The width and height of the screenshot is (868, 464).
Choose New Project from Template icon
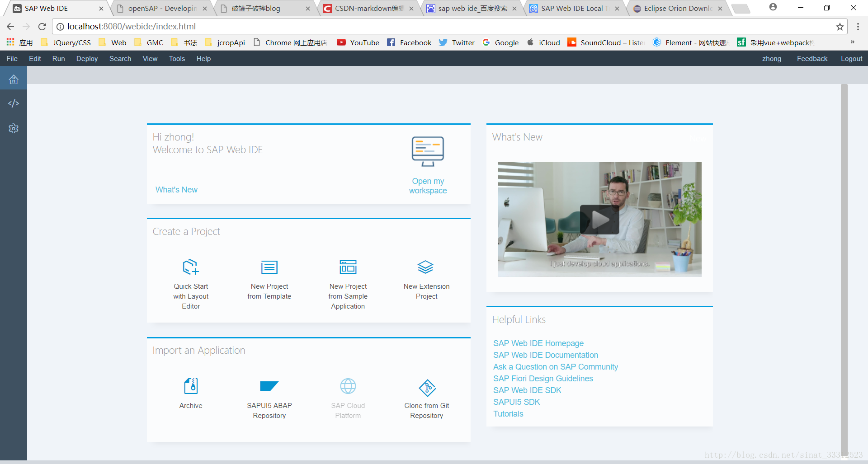point(269,267)
